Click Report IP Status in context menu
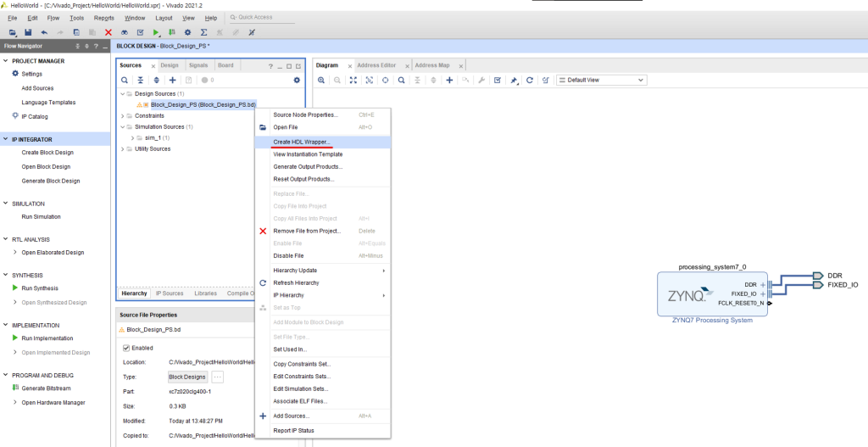This screenshot has height=447, width=868. (323, 431)
